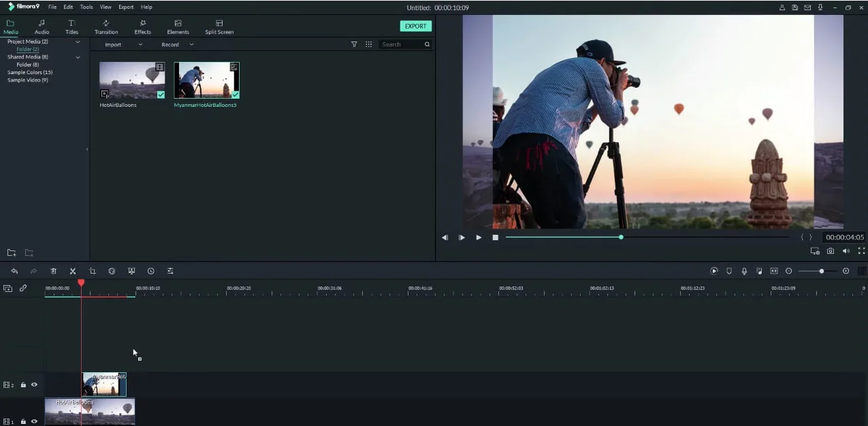This screenshot has height=426, width=868.
Task: Click the preview playback progress slider handle
Action: pyautogui.click(x=621, y=237)
